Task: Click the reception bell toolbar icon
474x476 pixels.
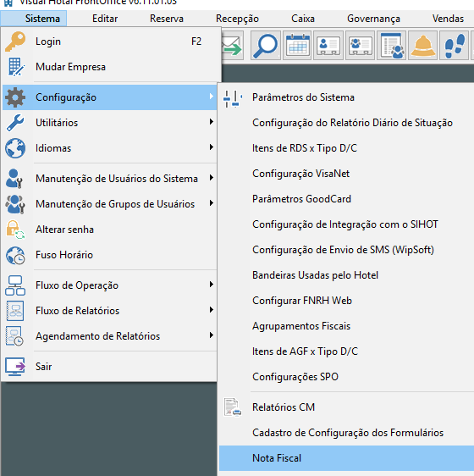Action: click(423, 45)
